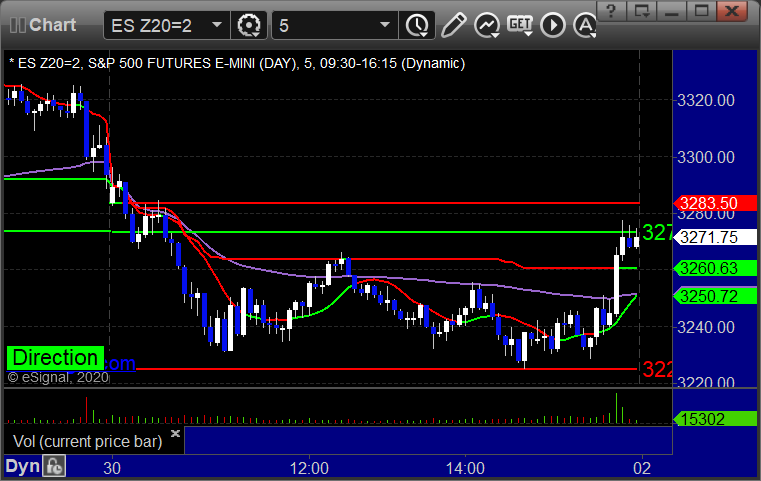Select the pencil drawing tools icon
The image size is (761, 481).
[453, 25]
